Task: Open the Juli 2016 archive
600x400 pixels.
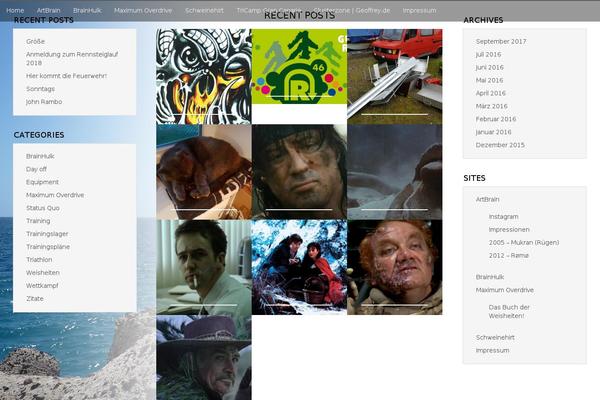Action: (488, 54)
